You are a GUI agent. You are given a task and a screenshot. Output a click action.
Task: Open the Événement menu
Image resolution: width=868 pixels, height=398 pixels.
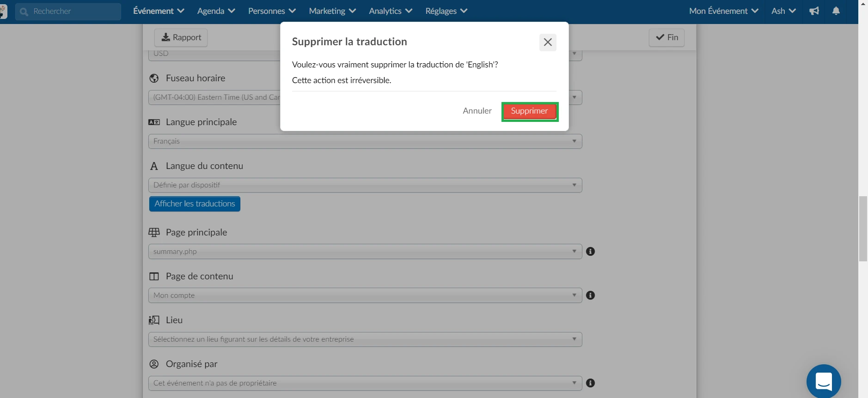click(x=159, y=11)
